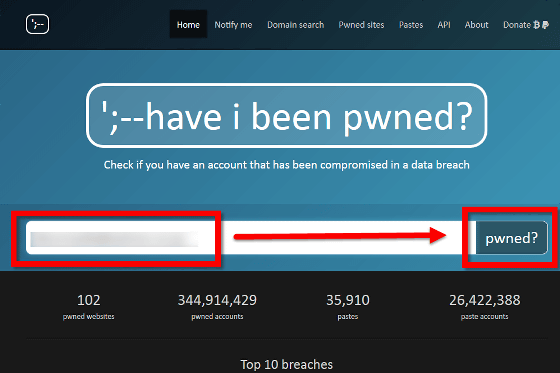The image size is (560, 373).
Task: Visit the About page
Action: coord(476,25)
